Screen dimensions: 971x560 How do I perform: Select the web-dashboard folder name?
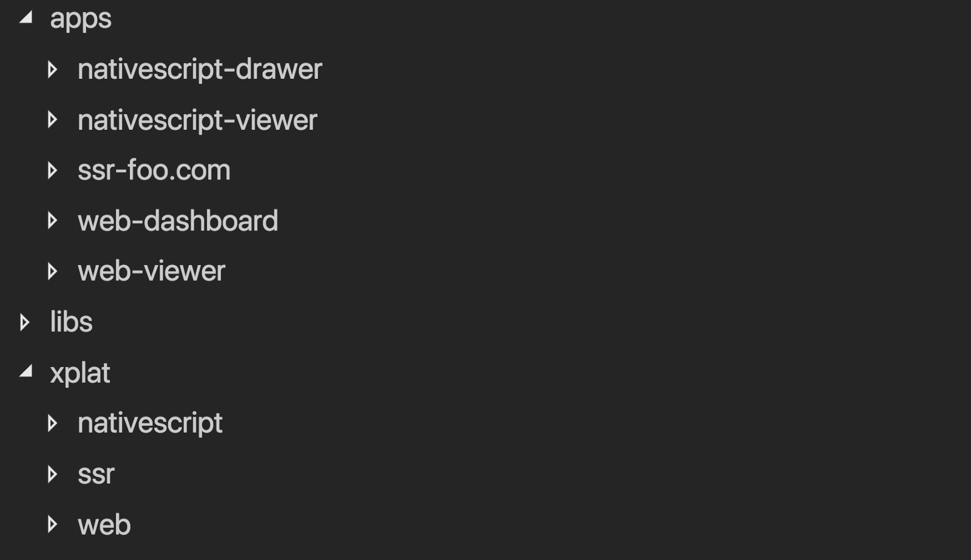click(x=178, y=221)
